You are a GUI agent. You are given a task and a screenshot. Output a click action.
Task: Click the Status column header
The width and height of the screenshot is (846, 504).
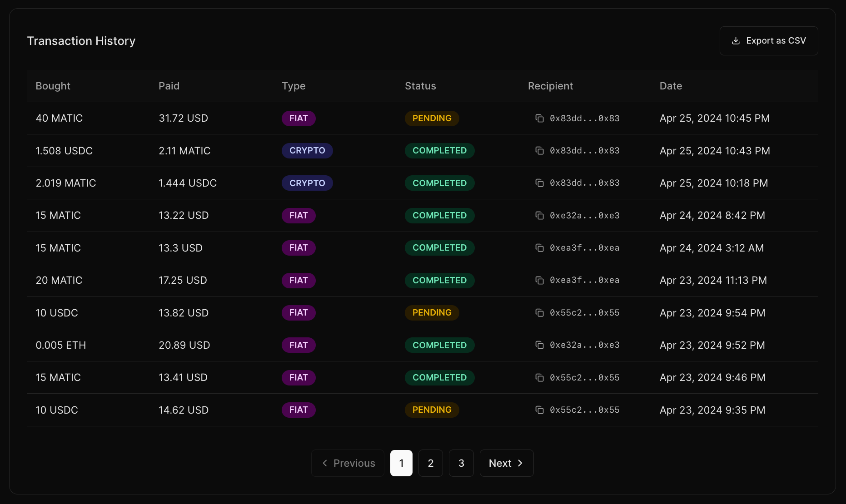click(420, 86)
